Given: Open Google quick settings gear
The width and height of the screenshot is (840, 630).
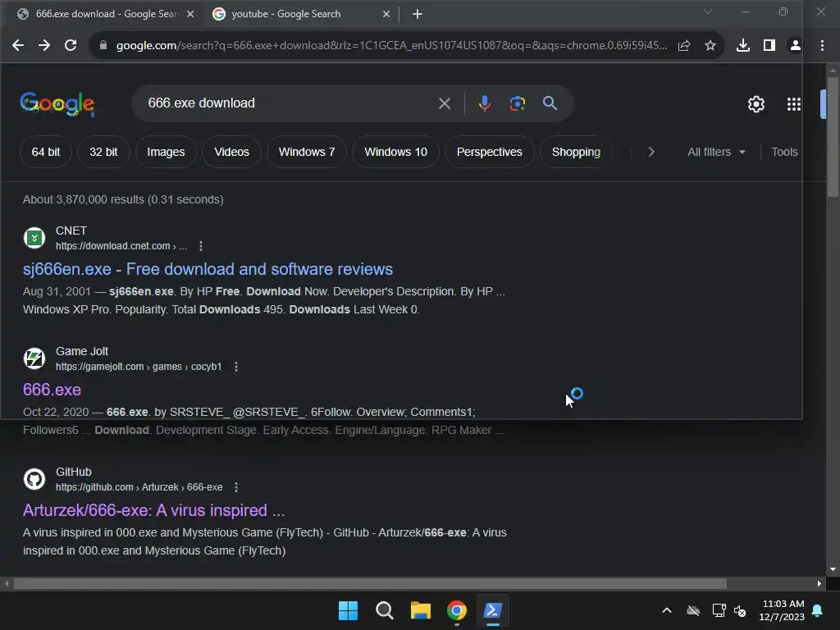Looking at the screenshot, I should (756, 104).
